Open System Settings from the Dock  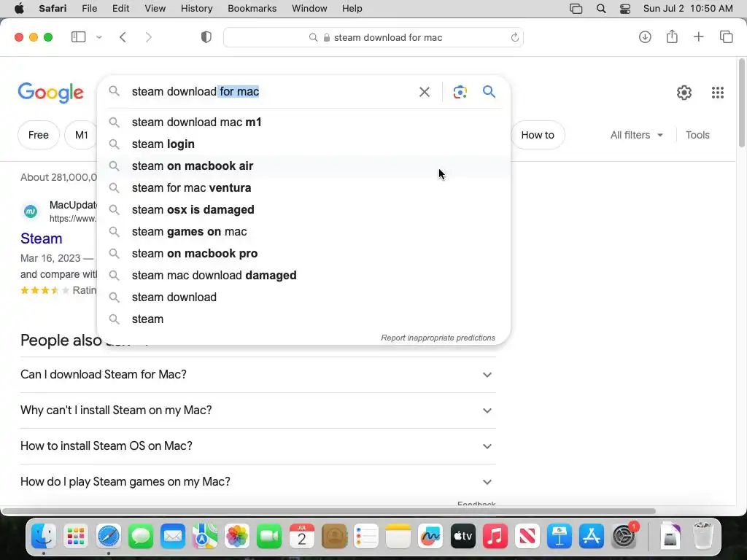(x=624, y=536)
